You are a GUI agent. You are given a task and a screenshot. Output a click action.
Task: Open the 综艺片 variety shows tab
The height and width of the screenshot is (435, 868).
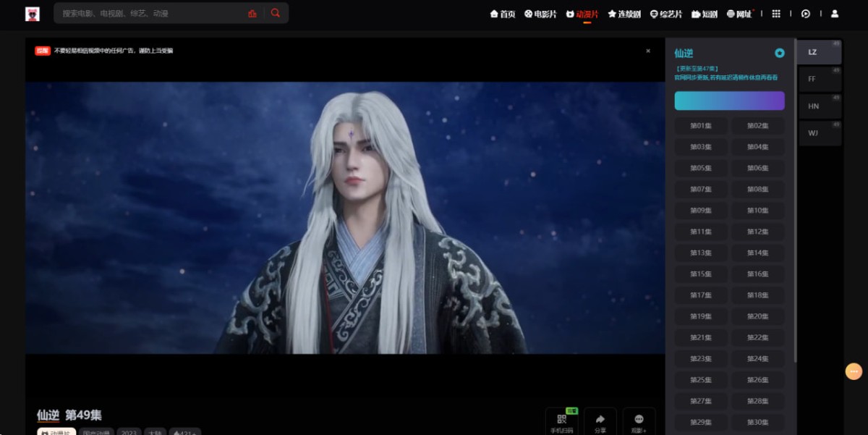666,14
